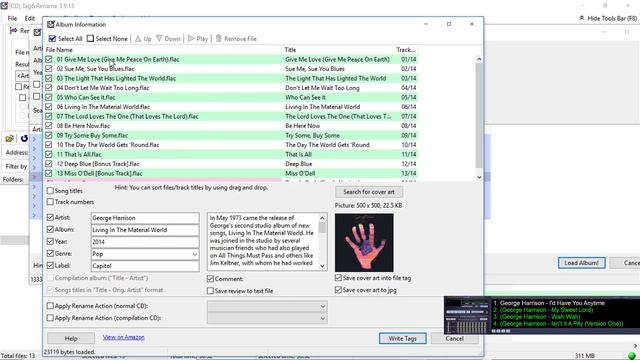
Task: Click review text box scroll up arrow
Action: pyautogui.click(x=322, y=218)
